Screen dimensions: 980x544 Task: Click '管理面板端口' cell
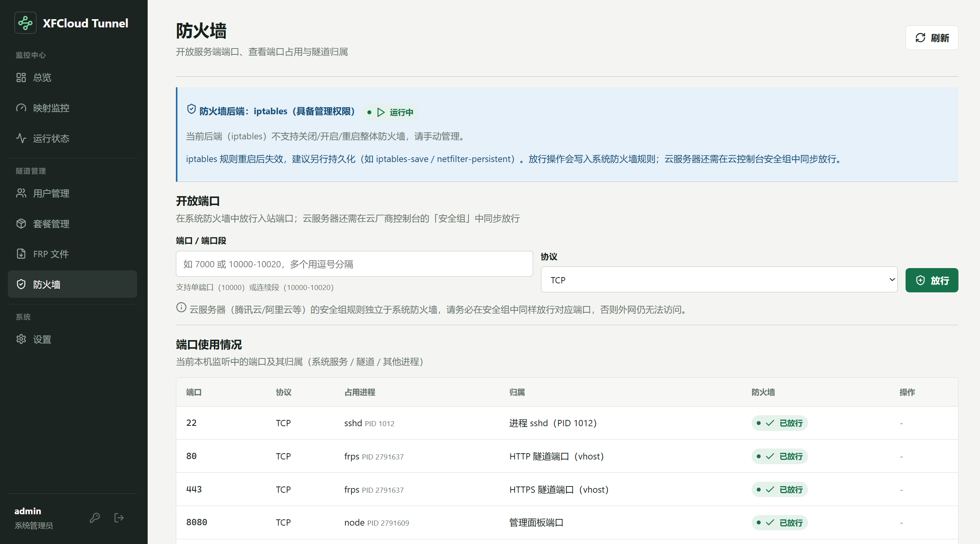536,523
